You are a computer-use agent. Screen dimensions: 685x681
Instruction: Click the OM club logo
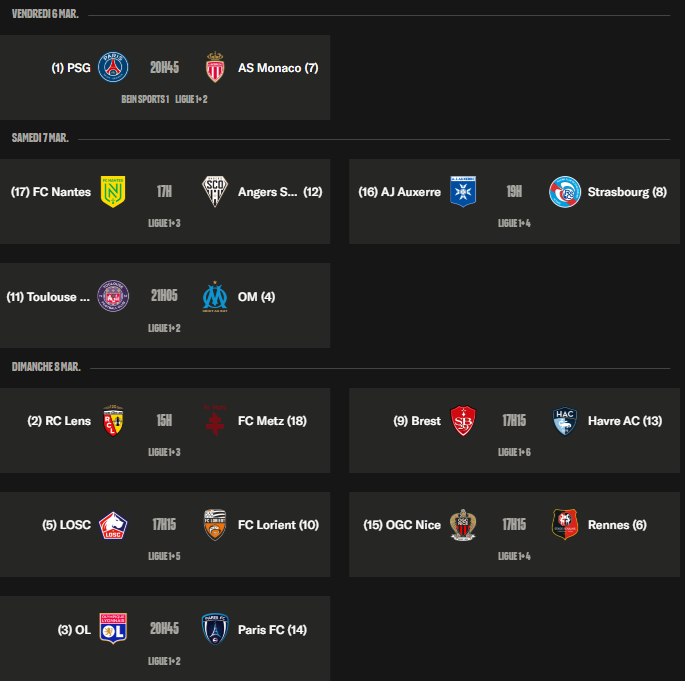point(215,296)
